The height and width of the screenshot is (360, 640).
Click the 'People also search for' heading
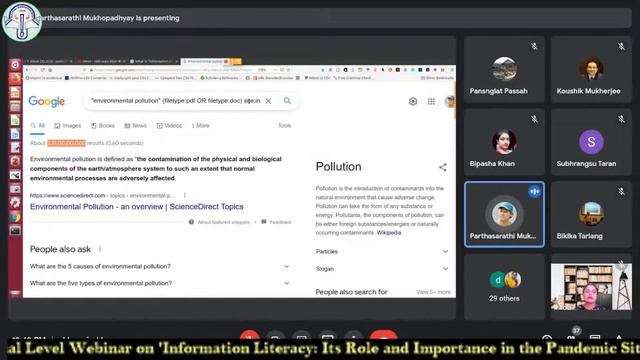pyautogui.click(x=351, y=292)
